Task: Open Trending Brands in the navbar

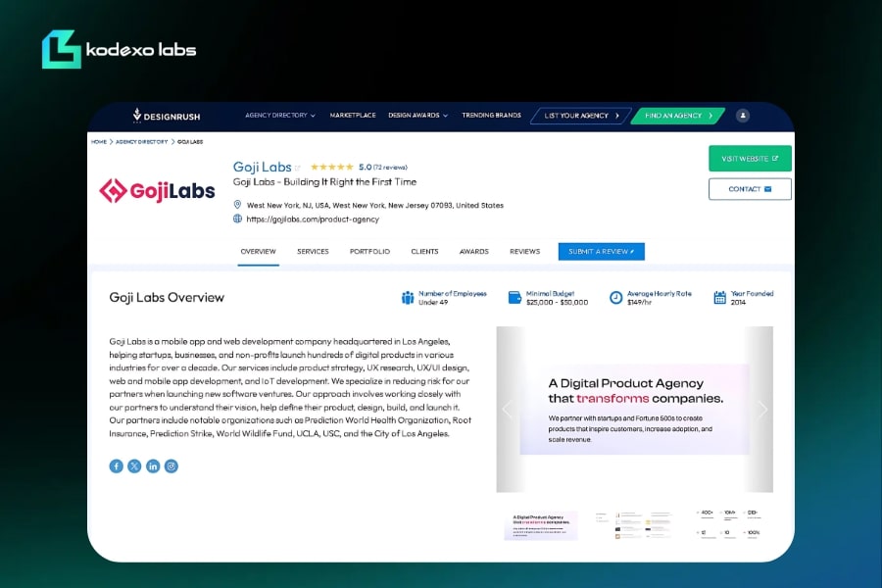Action: coord(492,116)
